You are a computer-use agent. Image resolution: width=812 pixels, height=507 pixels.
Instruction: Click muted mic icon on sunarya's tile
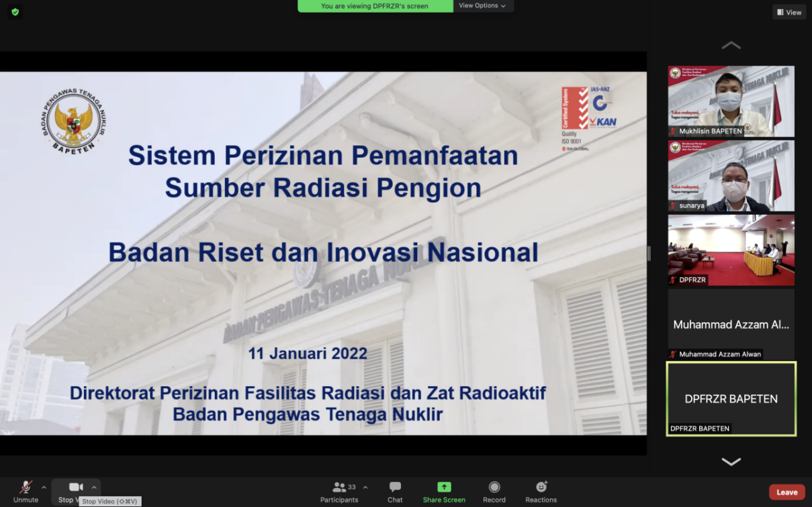(673, 205)
